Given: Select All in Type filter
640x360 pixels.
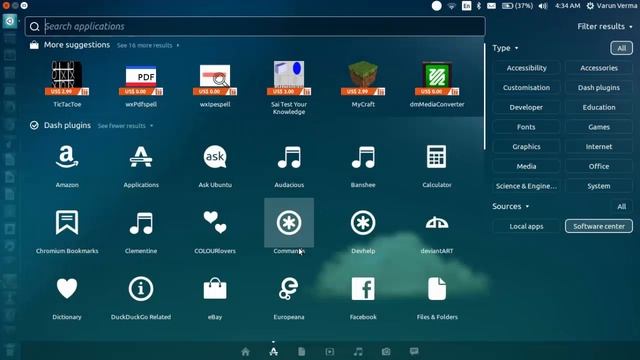Looking at the screenshot, I should coord(621,48).
